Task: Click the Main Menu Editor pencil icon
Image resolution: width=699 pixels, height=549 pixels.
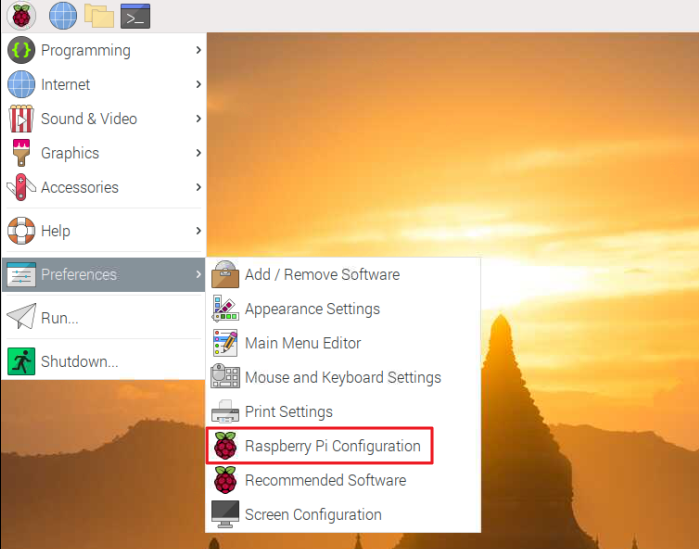Action: tap(225, 343)
